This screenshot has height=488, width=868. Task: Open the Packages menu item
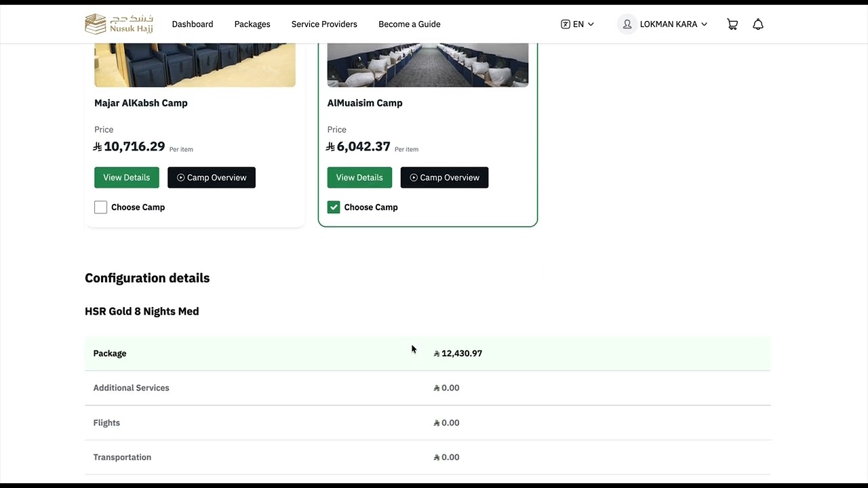[x=252, y=24]
